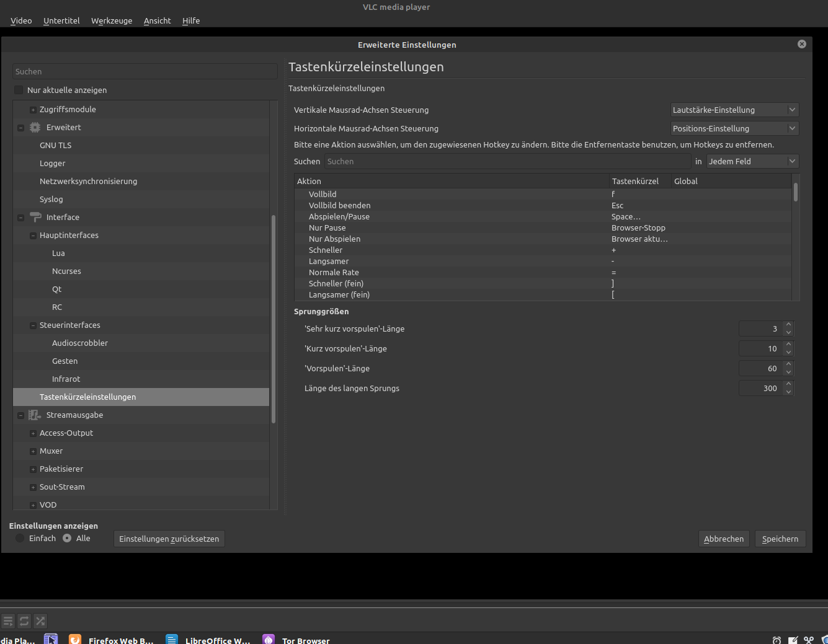
Task: Click the alarm clock tray icon
Action: click(x=777, y=640)
